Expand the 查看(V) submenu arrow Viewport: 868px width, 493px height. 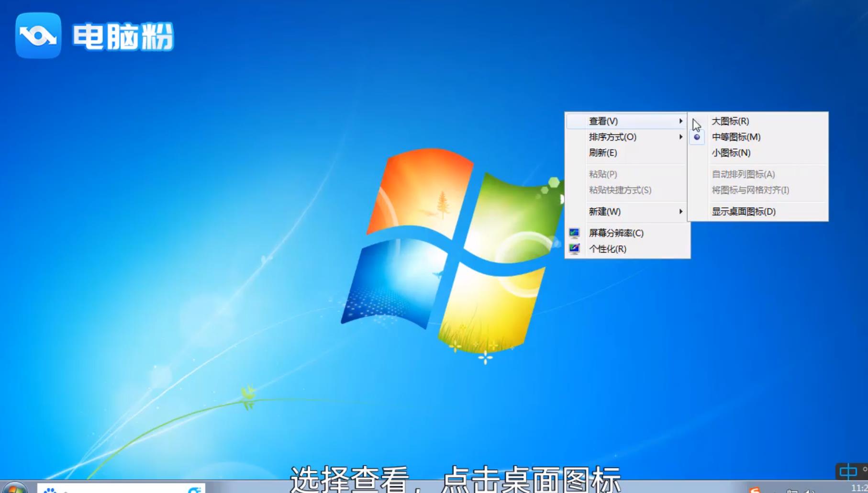(x=681, y=121)
